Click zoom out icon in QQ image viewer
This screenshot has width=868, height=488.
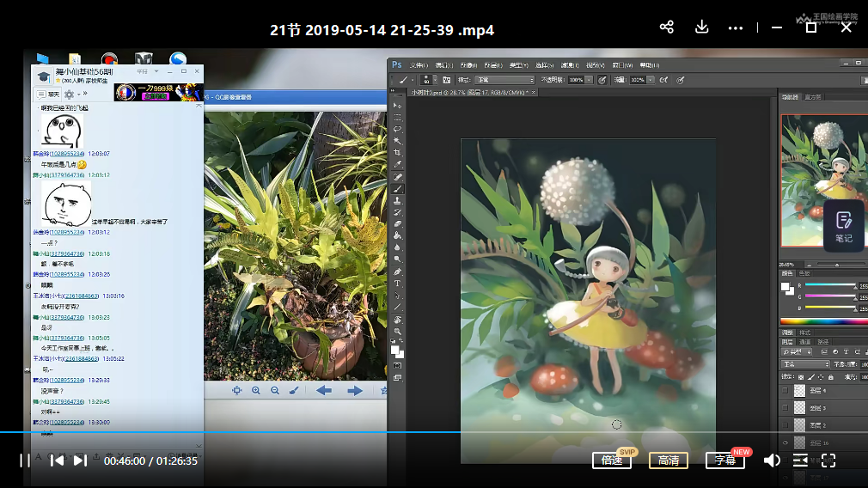pyautogui.click(x=274, y=390)
